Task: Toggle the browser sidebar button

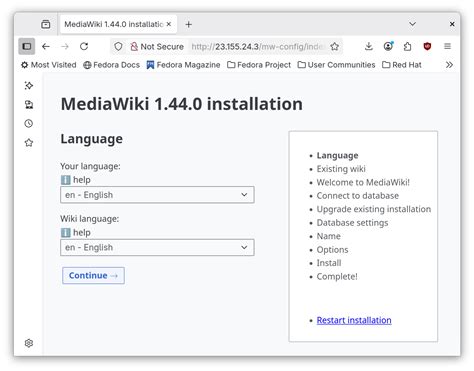Action: [x=27, y=46]
